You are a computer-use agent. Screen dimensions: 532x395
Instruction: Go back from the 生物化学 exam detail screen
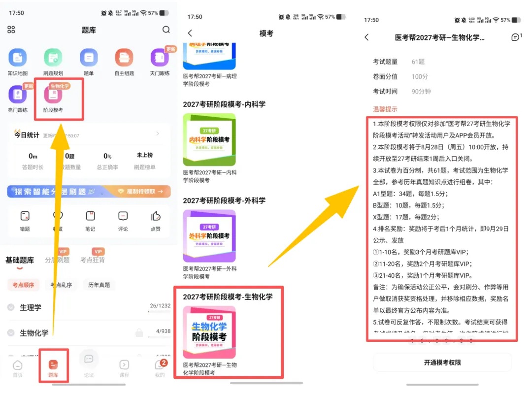tap(366, 37)
